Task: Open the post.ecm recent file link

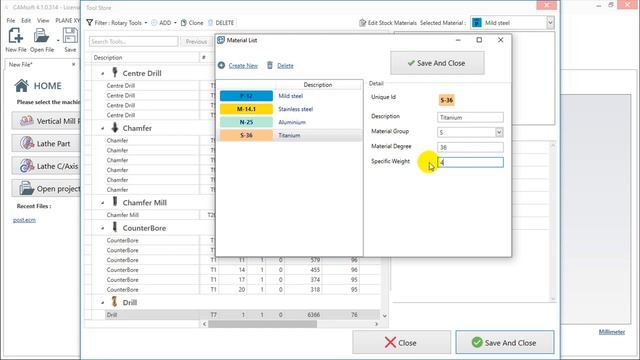Action: [24, 220]
